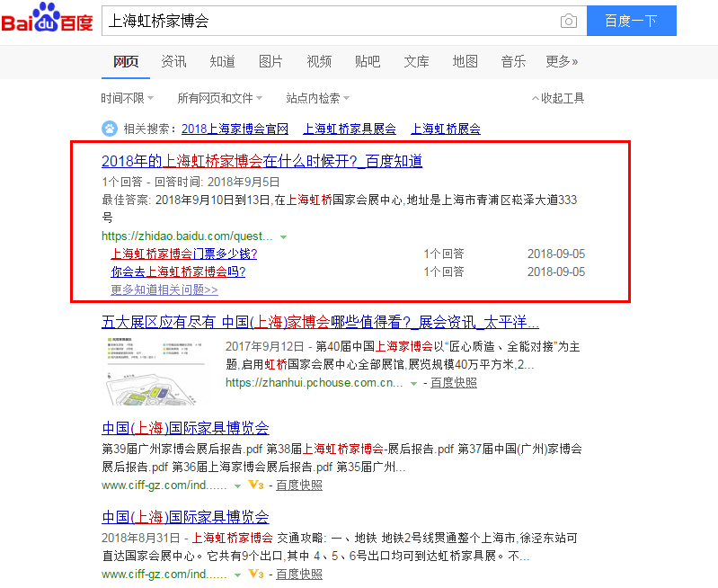Open 百度快照 for second ciff-gz result
This screenshot has height=588, width=718.
pos(299,574)
